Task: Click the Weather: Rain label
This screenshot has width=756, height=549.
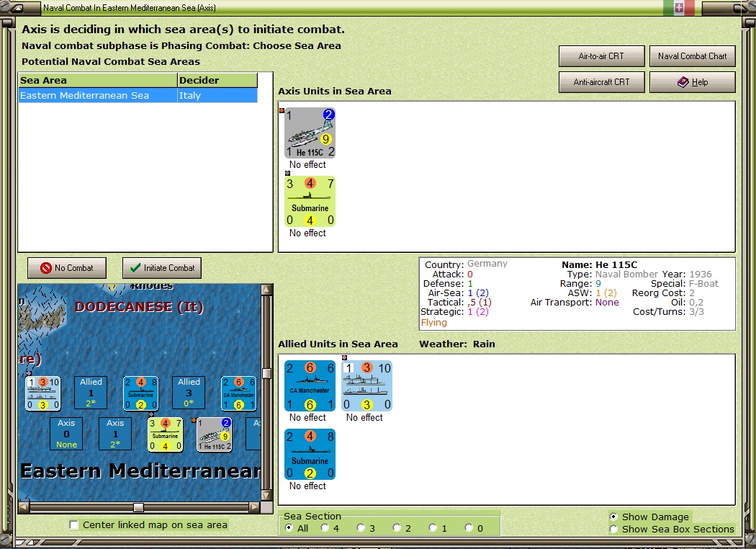Action: (x=457, y=344)
